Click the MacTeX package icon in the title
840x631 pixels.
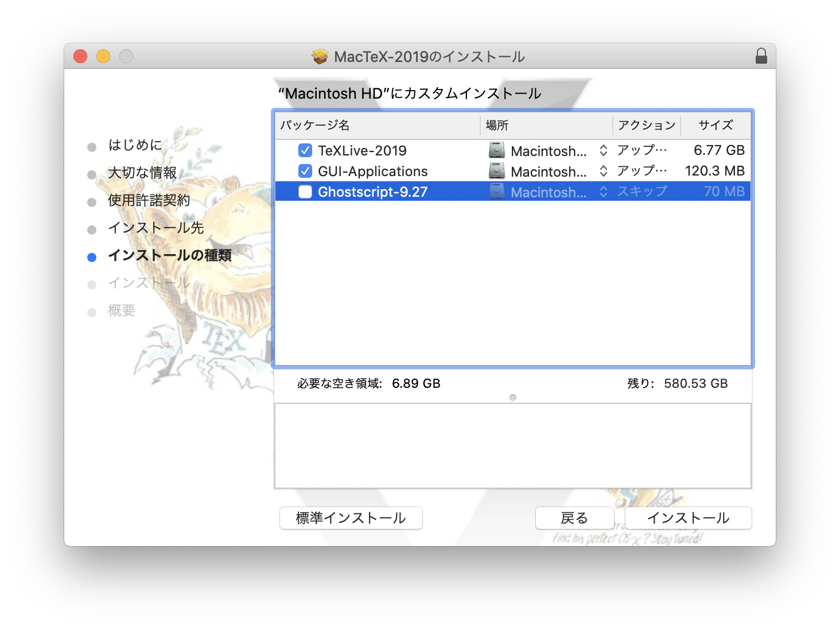pyautogui.click(x=320, y=56)
